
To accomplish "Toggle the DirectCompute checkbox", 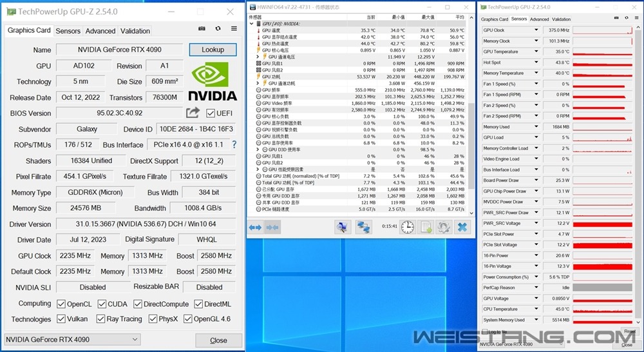I will 138,304.
